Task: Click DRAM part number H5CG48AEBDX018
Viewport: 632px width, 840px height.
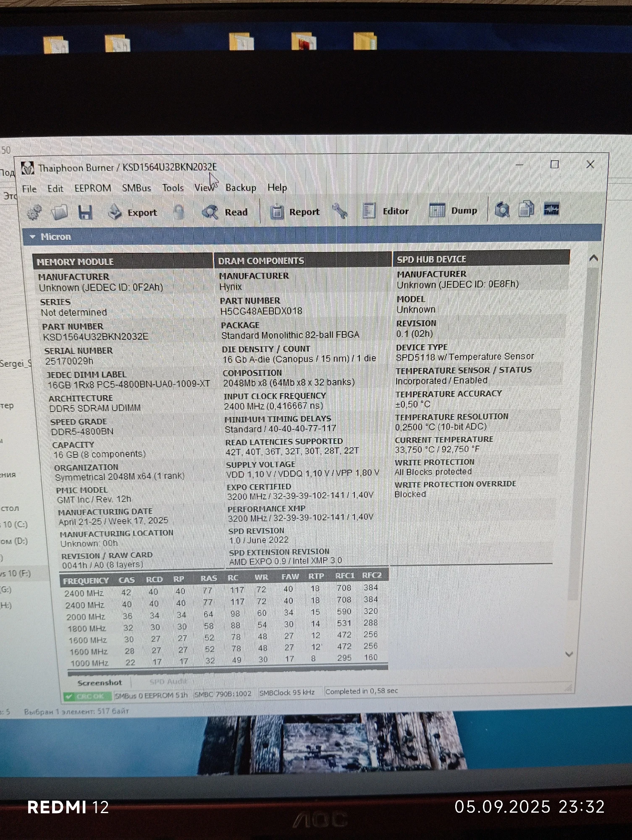Action: (261, 311)
